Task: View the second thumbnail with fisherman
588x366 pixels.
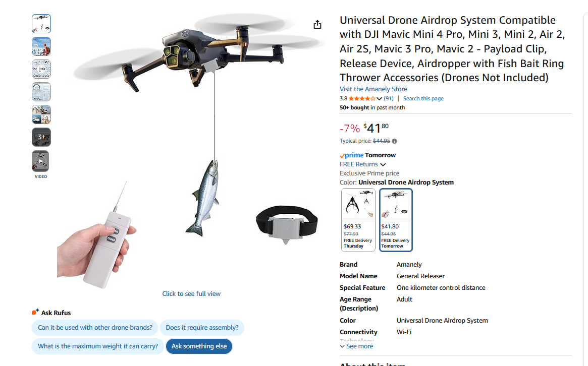Action: (x=41, y=46)
